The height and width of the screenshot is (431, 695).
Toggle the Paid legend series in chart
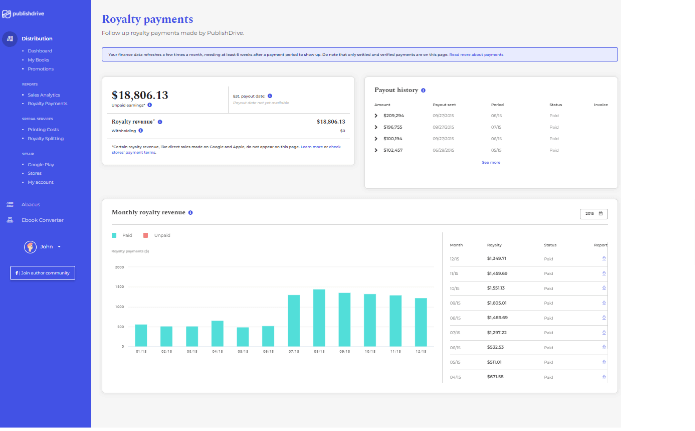(115, 235)
